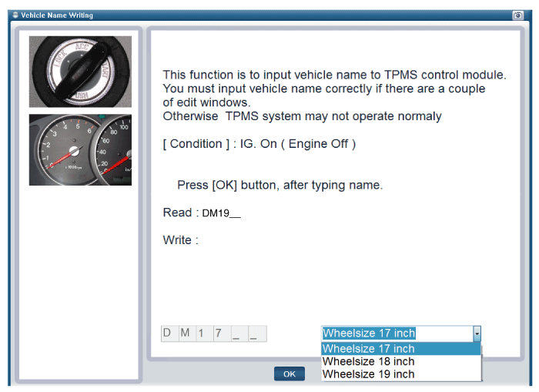The height and width of the screenshot is (392, 539).
Task: Click the Write label
Action: click(x=180, y=240)
